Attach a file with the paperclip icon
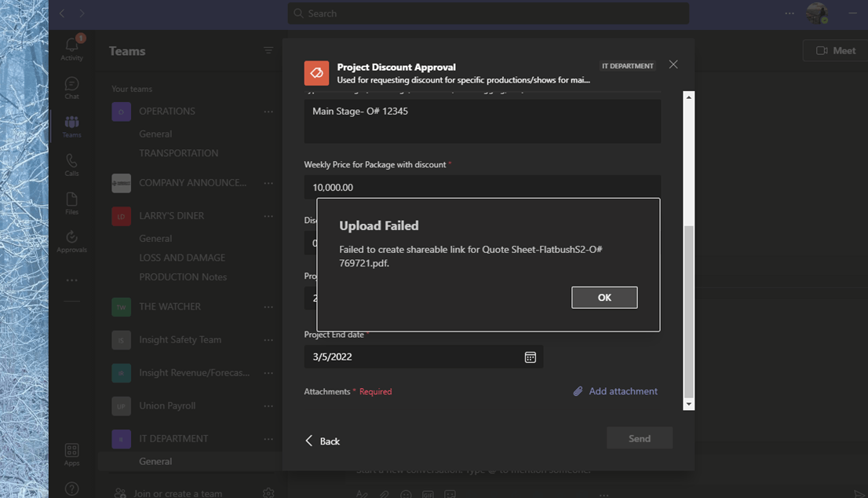This screenshot has height=498, width=868. [x=384, y=493]
